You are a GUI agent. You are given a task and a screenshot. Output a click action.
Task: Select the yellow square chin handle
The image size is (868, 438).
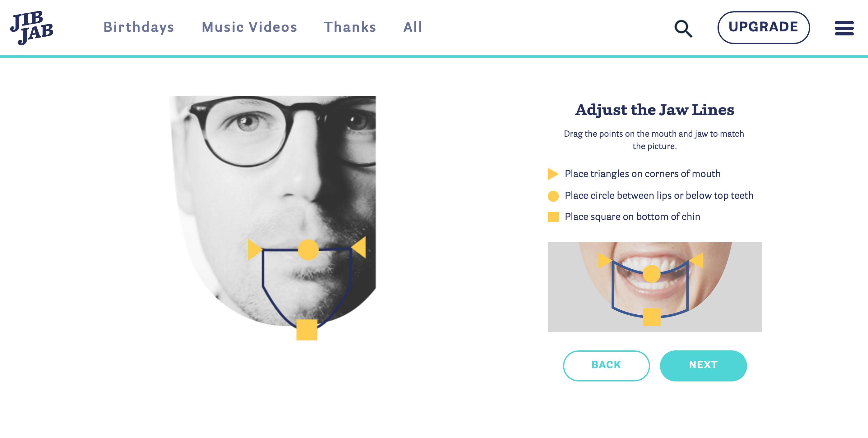point(307,330)
